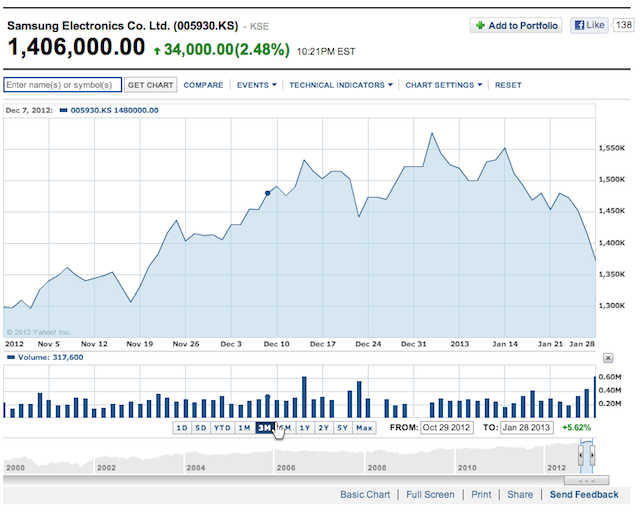Click the GET CHART button
640x512 pixels.
[x=151, y=85]
